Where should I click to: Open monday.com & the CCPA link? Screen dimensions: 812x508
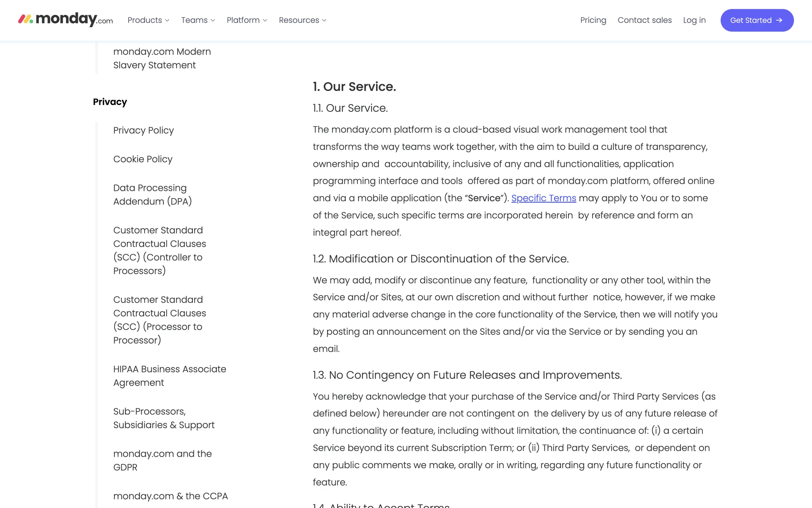point(170,496)
